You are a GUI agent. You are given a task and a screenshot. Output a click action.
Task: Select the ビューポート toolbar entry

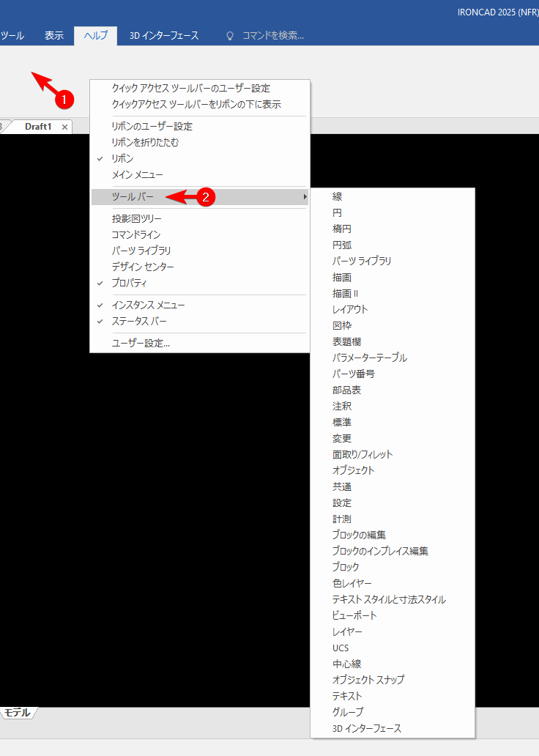point(393,615)
